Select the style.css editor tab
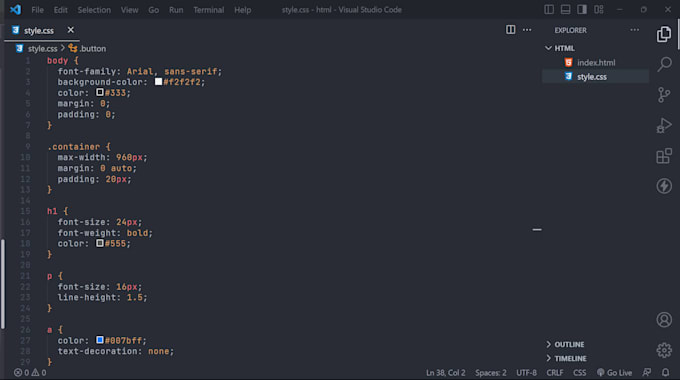The image size is (680, 380). pyautogui.click(x=42, y=30)
